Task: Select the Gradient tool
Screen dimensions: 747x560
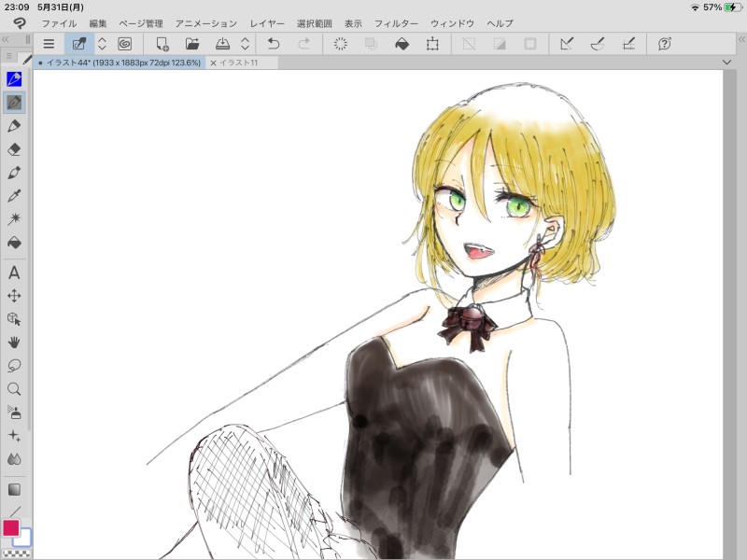Action: (x=14, y=489)
